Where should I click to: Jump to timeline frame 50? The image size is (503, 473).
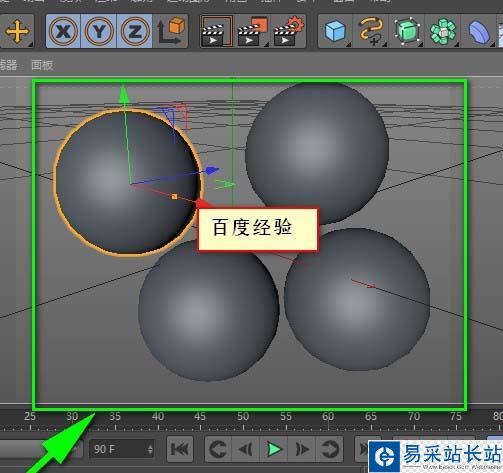(x=243, y=417)
